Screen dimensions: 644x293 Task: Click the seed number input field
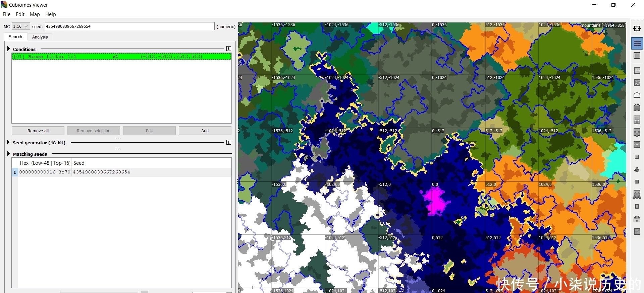(129, 26)
